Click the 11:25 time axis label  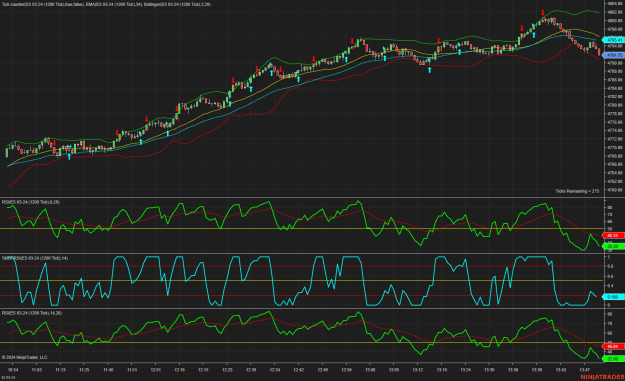click(84, 370)
